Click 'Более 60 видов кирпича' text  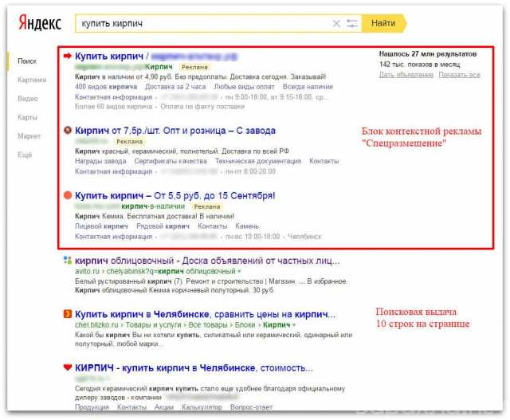pyautogui.click(x=113, y=107)
